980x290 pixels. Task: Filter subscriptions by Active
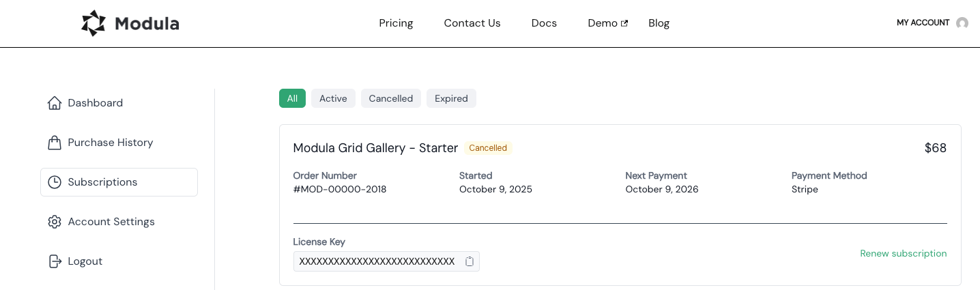(x=333, y=98)
